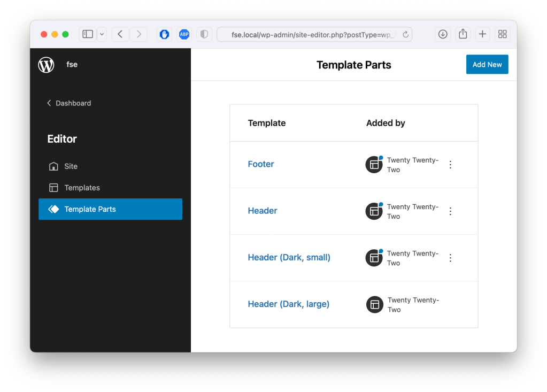The image size is (547, 392).
Task: Show the tab overview grid
Action: click(502, 34)
